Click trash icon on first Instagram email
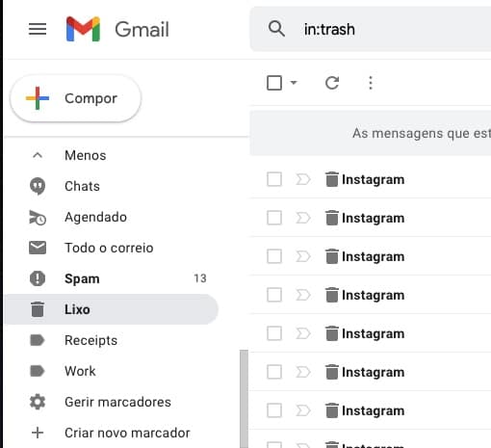 (x=332, y=179)
